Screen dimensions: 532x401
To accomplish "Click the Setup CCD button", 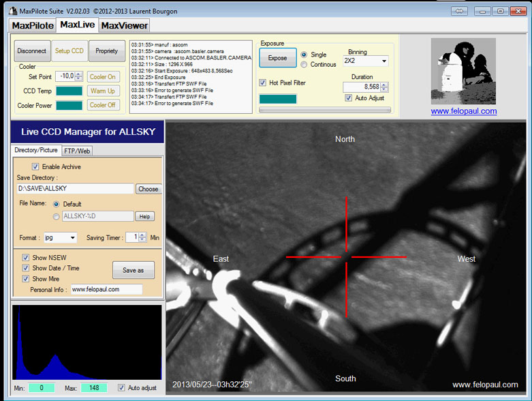I will pos(69,51).
